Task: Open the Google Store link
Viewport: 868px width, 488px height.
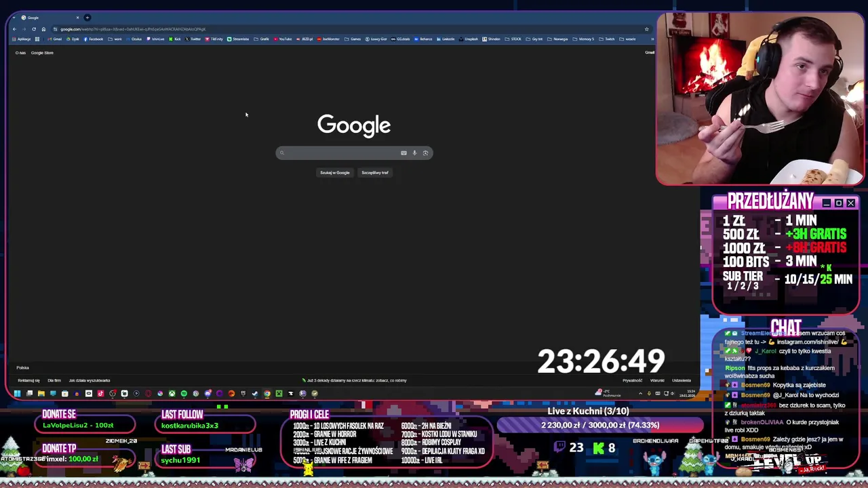Action: (42, 53)
